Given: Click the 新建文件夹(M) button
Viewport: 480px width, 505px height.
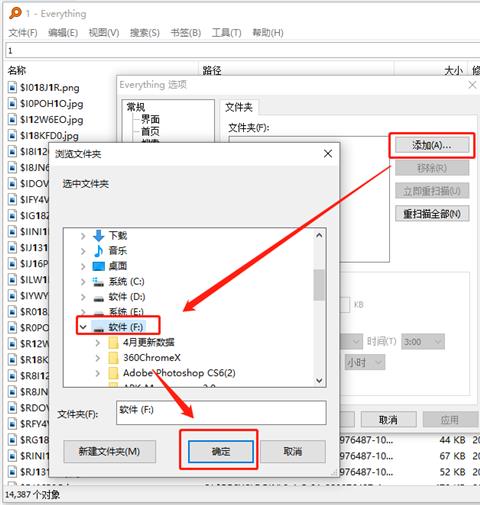Looking at the screenshot, I should (109, 452).
